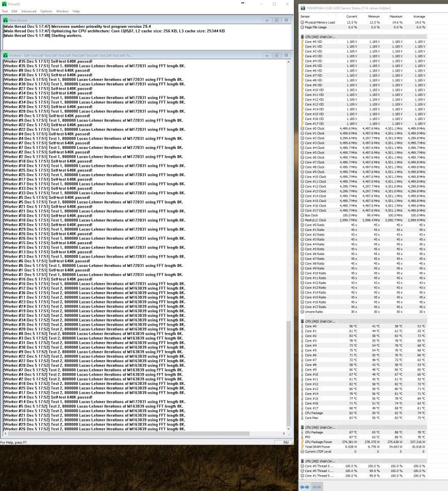Viewport: 448px width, 491px height.
Task: Click round icon beside Current cTDP Level
Action: tap(302, 451)
